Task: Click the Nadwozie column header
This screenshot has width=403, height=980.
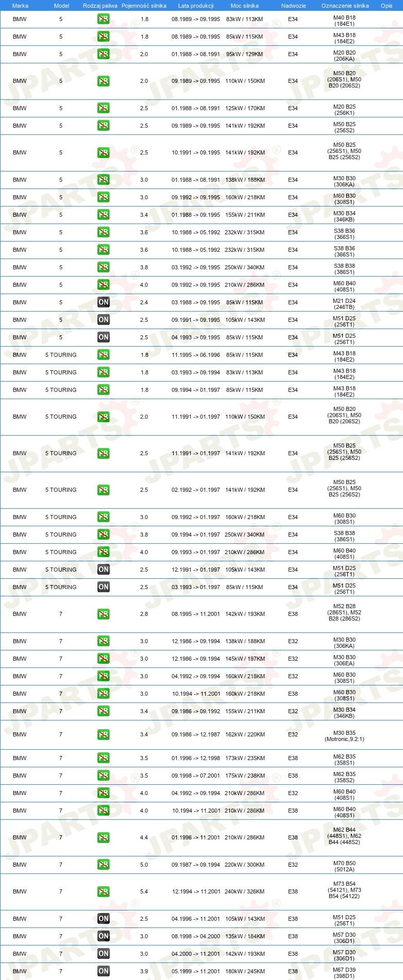Action: coord(293,6)
